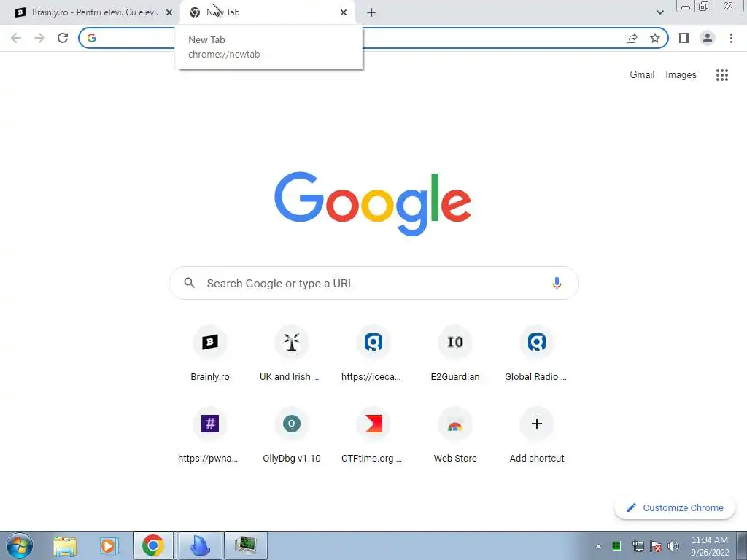Open the Images link
This screenshot has height=560, width=747.
point(681,75)
